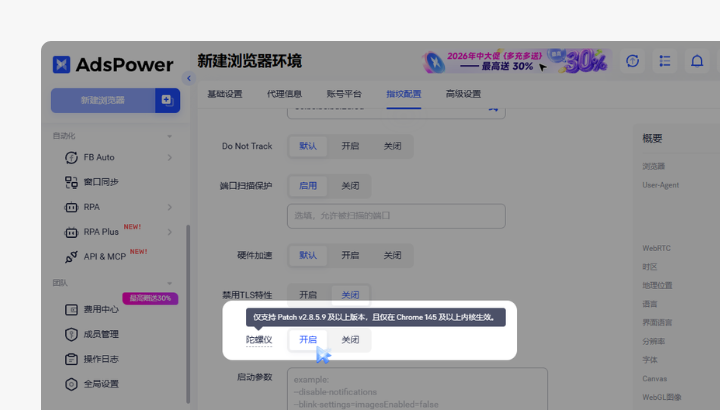
Task: Click the RPA Plus robot icon
Action: [x=71, y=232]
